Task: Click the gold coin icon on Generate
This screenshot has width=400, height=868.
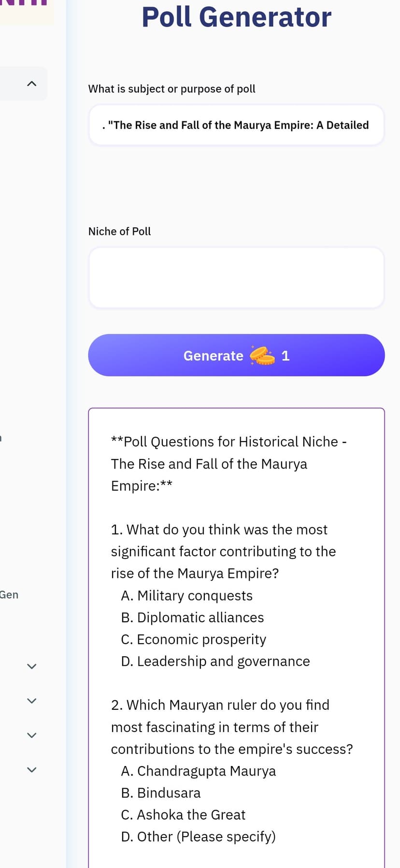Action: 262,355
